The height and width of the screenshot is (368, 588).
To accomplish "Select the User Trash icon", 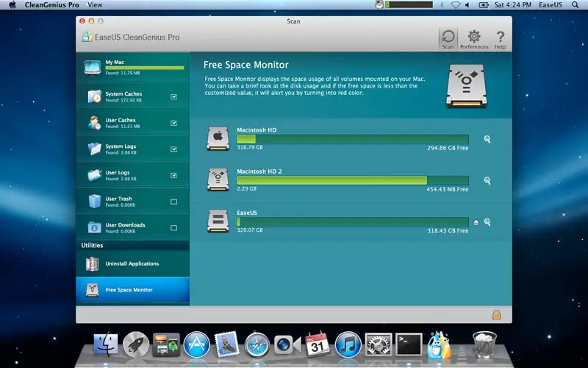I will 95,201.
